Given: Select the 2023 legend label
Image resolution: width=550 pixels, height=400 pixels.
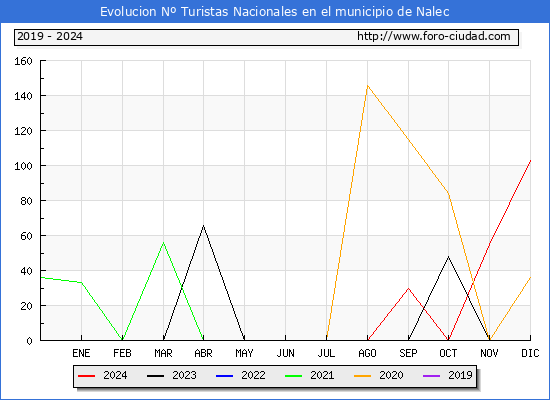Looking at the screenshot, I should pyautogui.click(x=184, y=375).
